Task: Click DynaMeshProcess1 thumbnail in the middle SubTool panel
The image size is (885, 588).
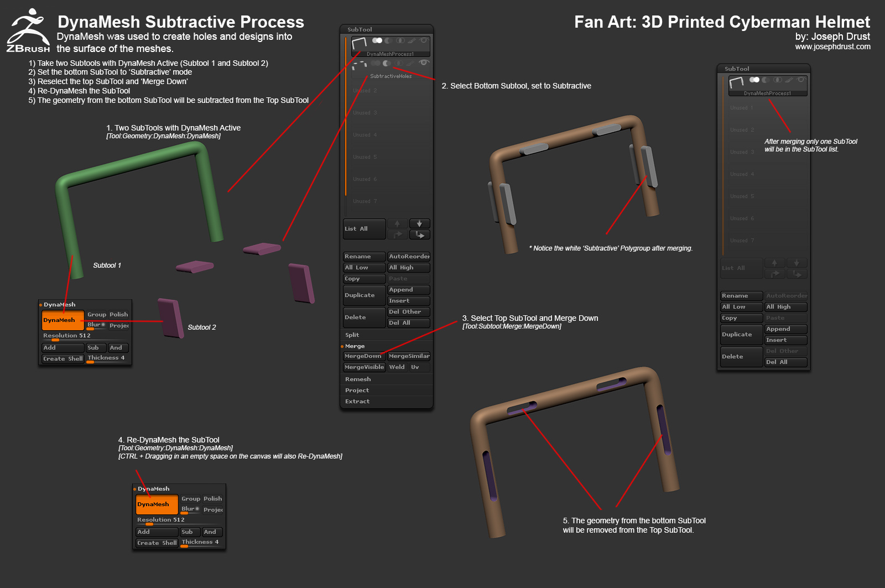Action: (x=360, y=43)
